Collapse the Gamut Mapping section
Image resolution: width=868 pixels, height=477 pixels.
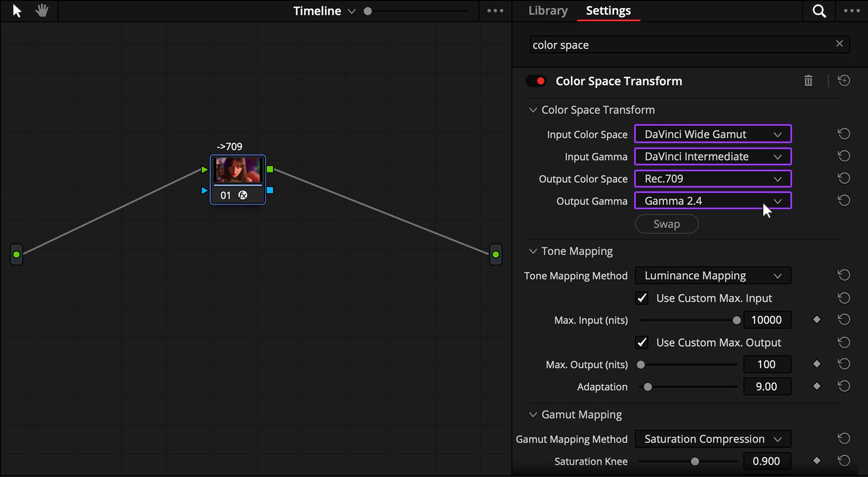click(x=533, y=415)
